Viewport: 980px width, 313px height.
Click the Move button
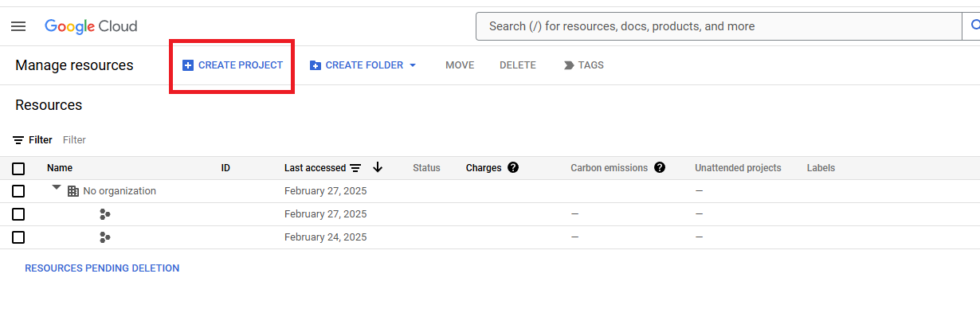460,65
